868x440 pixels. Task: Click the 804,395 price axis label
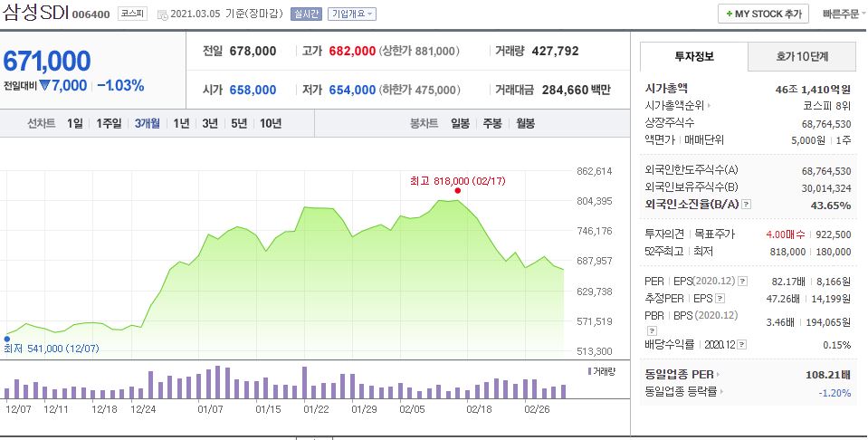[595, 202]
